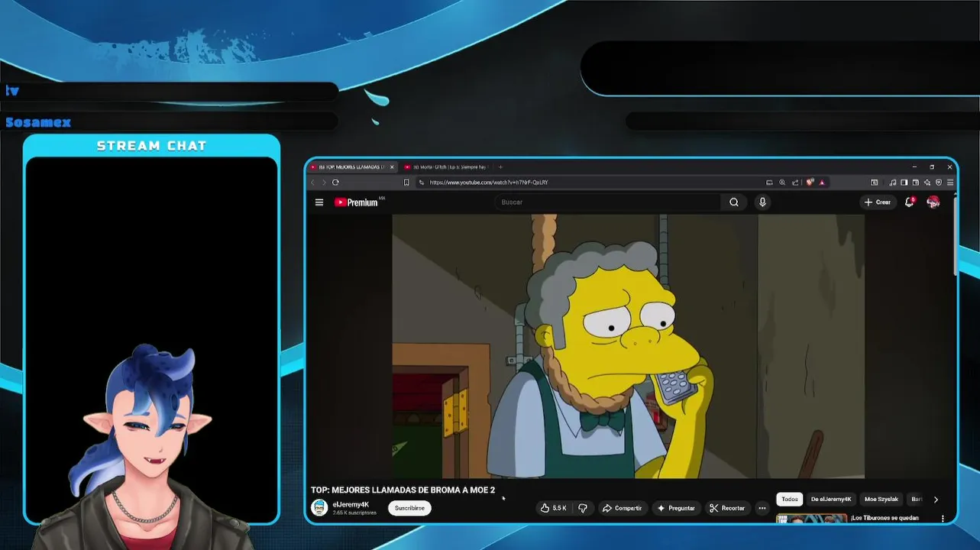Image resolution: width=980 pixels, height=550 pixels.
Task: Click the page vertical scrollbar
Action: [955, 237]
